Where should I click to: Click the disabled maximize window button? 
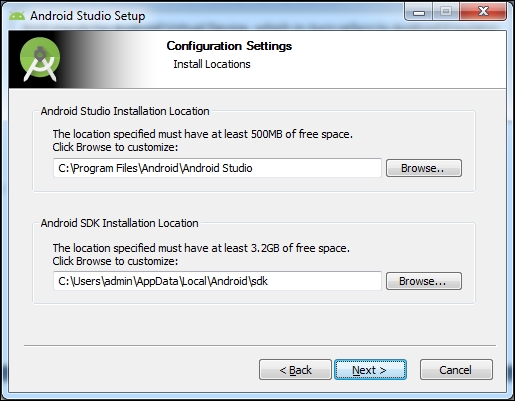[x=446, y=12]
